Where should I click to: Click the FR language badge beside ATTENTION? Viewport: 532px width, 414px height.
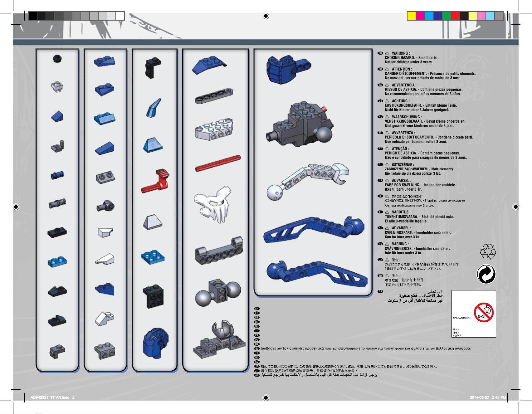pyautogui.click(x=380, y=69)
